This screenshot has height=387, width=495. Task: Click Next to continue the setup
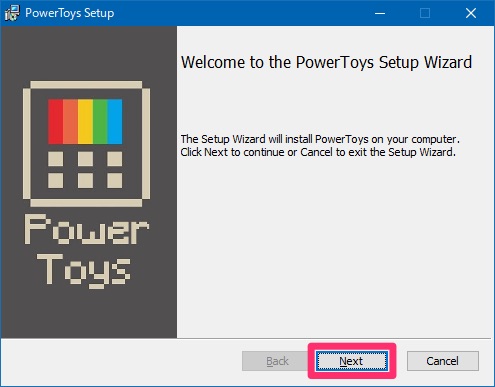(x=352, y=361)
